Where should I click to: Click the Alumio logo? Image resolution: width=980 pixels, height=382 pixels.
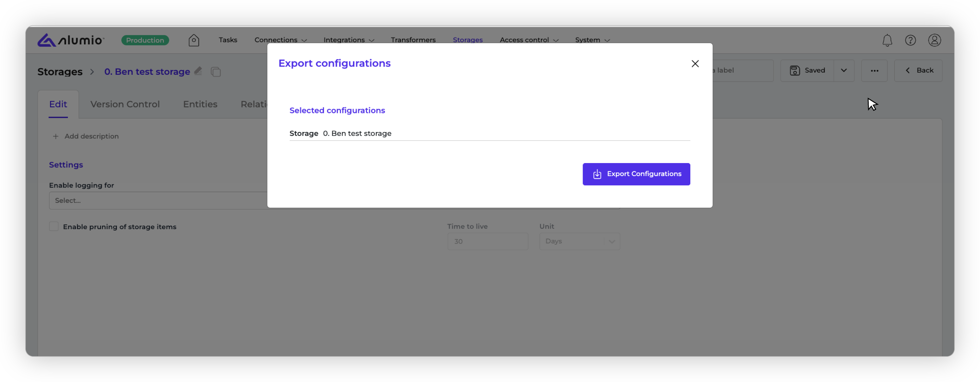tap(70, 40)
